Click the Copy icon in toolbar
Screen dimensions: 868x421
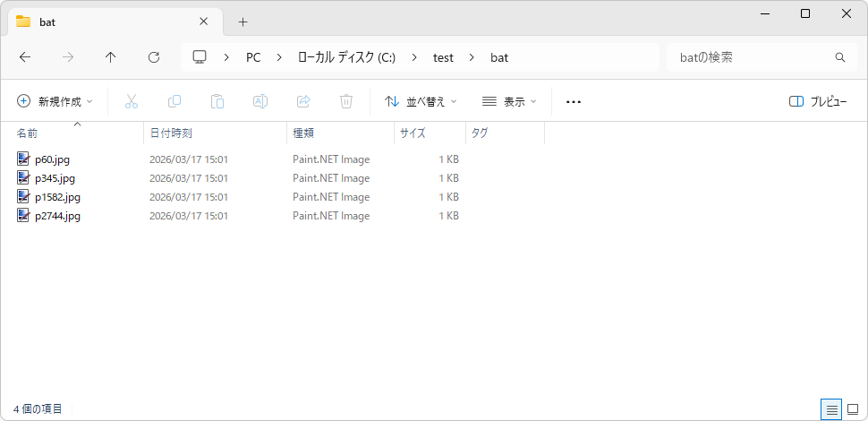[x=174, y=101]
